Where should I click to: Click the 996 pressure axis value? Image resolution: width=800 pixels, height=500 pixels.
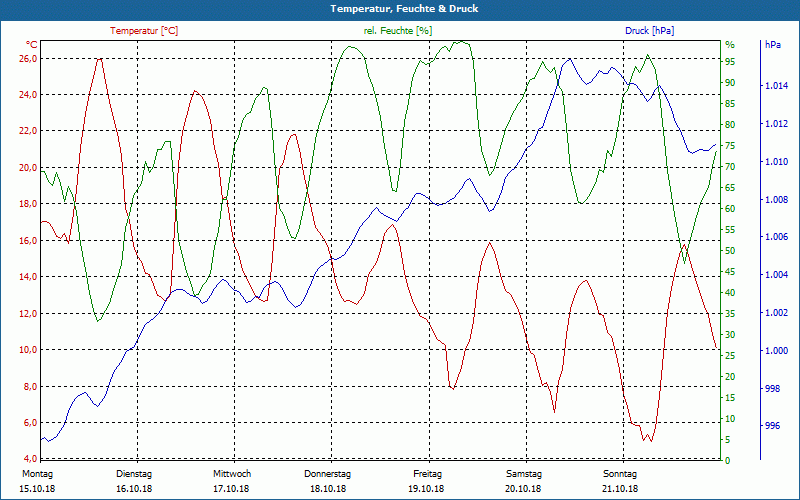(x=772, y=427)
